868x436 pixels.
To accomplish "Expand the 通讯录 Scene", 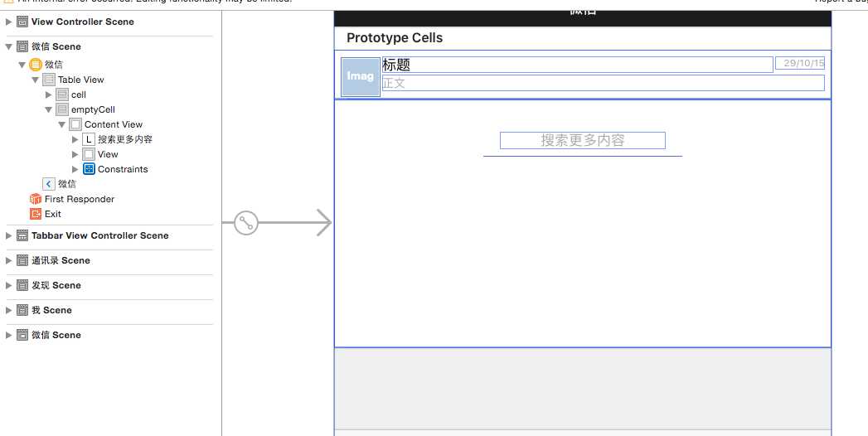I will click(8, 260).
